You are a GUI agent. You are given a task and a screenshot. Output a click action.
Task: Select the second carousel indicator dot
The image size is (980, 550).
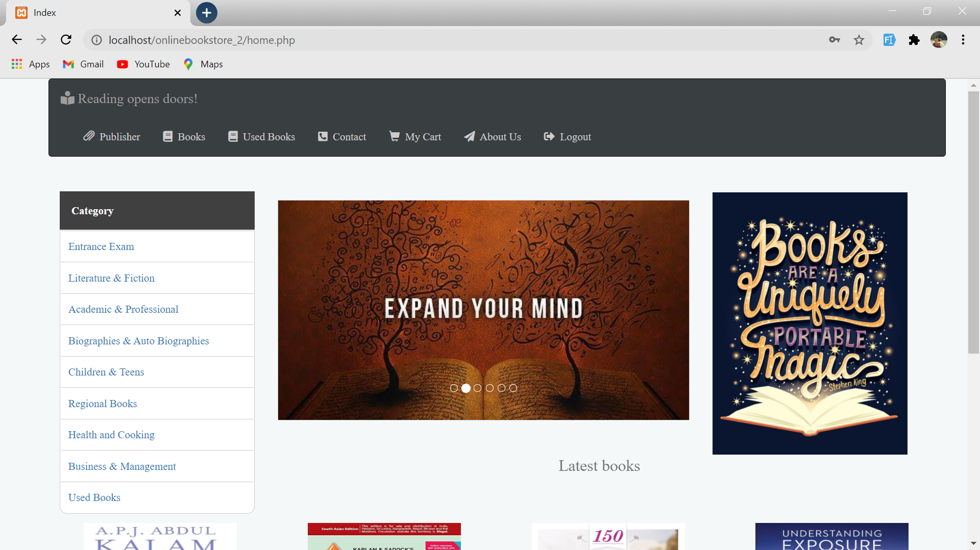[465, 388]
